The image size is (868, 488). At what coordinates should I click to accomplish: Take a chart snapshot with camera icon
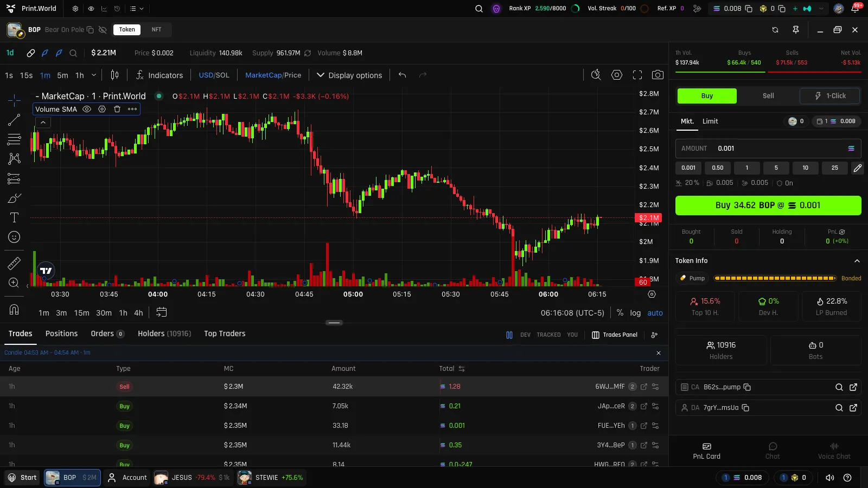(x=658, y=75)
